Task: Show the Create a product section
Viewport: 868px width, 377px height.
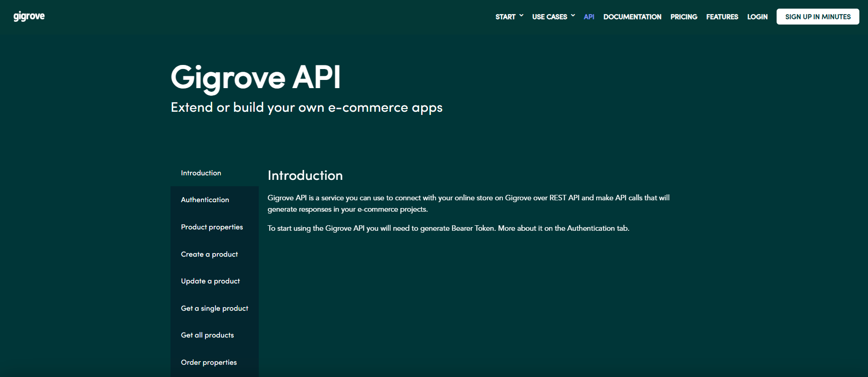Action: coord(215,254)
